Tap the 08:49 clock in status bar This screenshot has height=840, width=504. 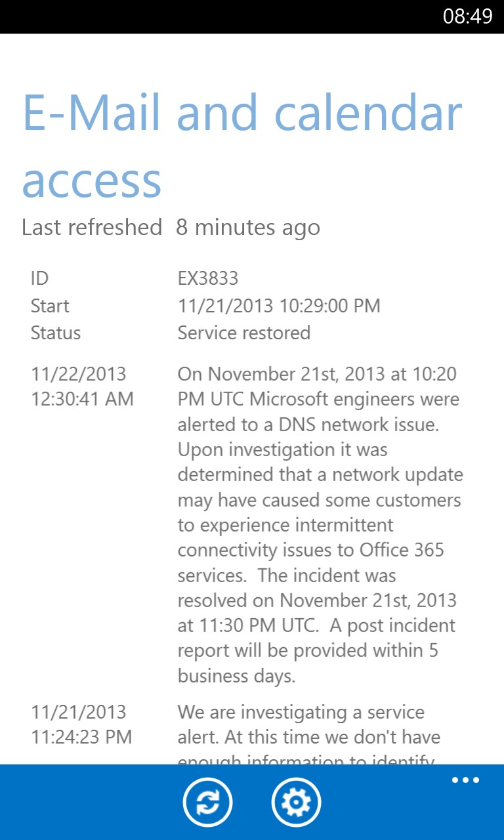(x=467, y=16)
